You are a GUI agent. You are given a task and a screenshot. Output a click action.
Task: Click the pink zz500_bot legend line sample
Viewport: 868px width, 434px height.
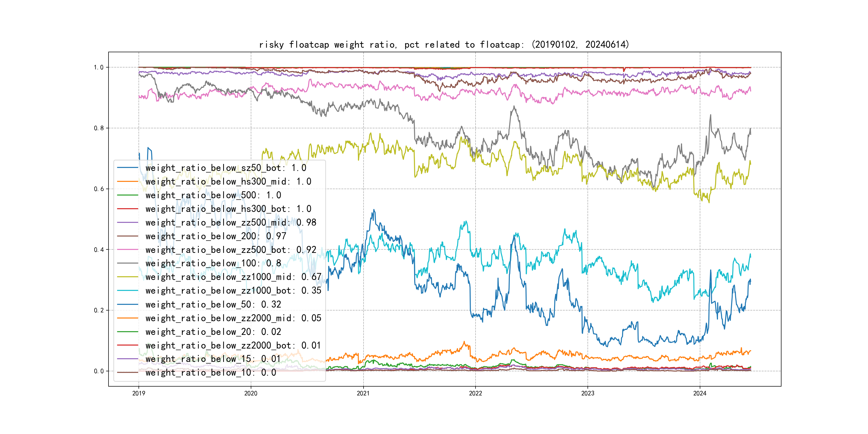(x=128, y=250)
